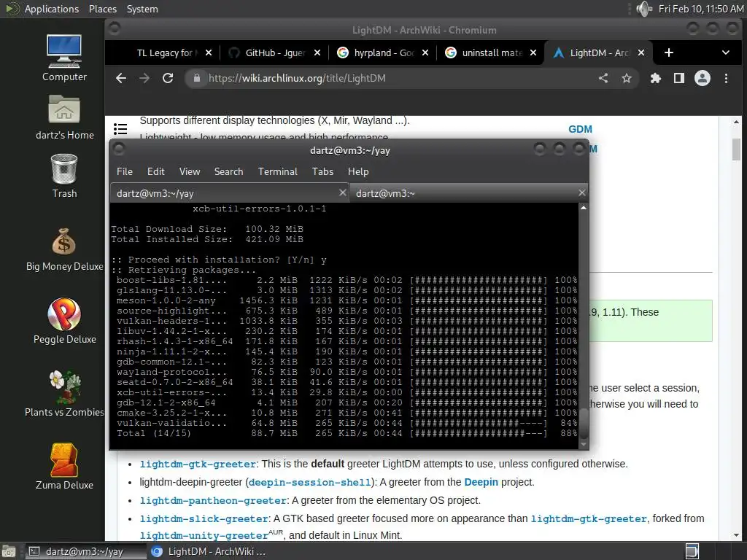Close the 'GitHub - Jguer' browser tab
The height and width of the screenshot is (560, 747).
(317, 52)
